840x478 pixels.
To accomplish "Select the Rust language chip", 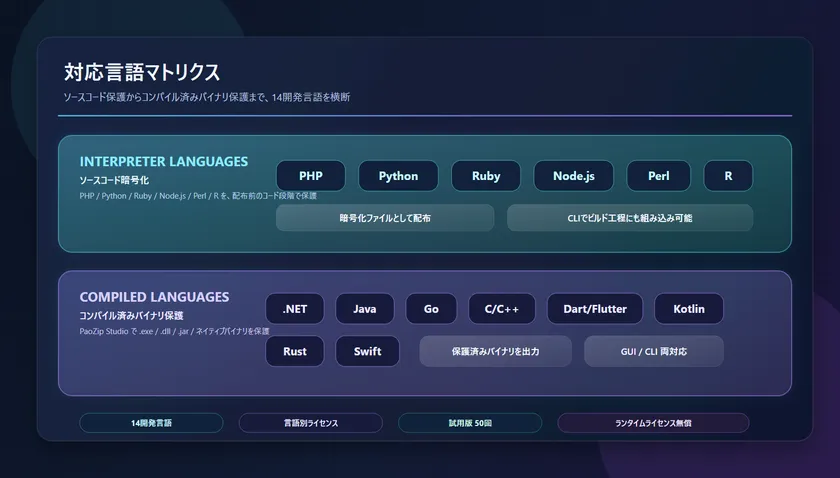I will [295, 352].
